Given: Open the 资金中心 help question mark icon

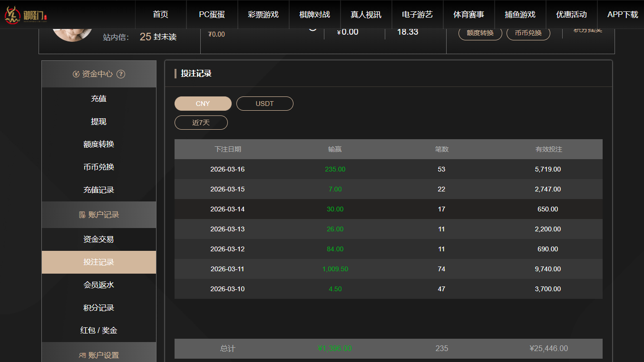Looking at the screenshot, I should (x=121, y=74).
